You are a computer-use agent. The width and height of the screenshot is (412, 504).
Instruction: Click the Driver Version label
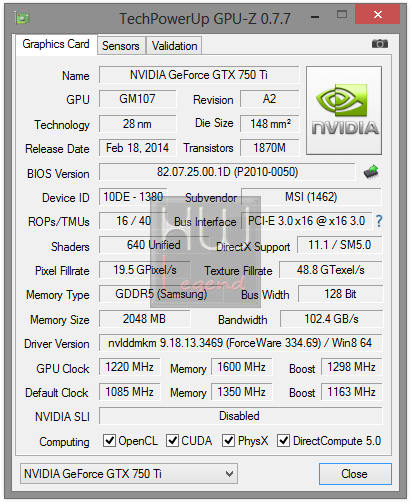(x=57, y=344)
